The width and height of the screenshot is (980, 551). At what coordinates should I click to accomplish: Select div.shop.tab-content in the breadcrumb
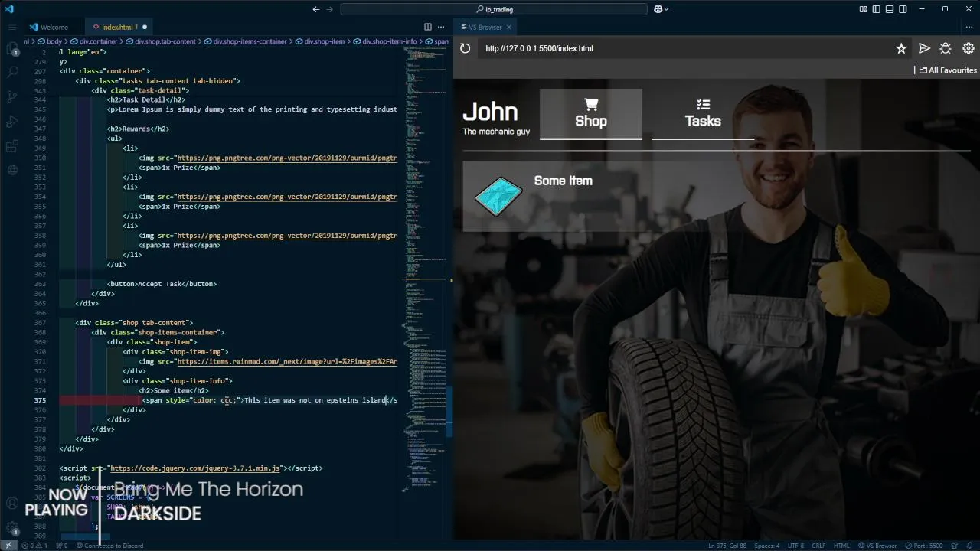point(160,41)
